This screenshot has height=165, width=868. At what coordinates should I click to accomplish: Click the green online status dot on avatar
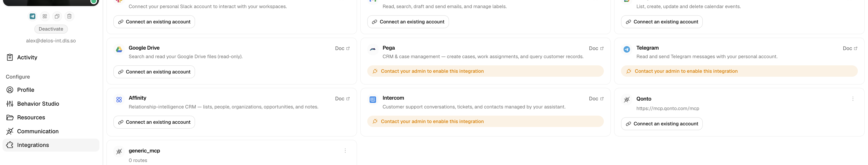(94, 2)
